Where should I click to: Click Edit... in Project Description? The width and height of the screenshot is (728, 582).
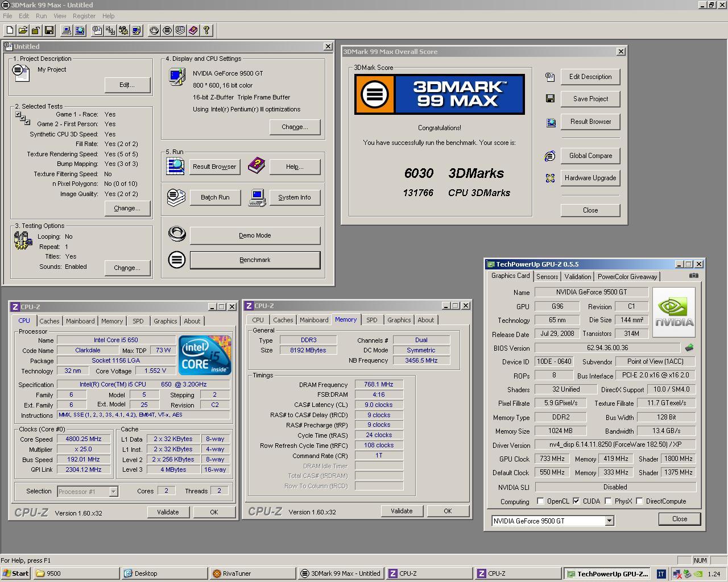[127, 85]
